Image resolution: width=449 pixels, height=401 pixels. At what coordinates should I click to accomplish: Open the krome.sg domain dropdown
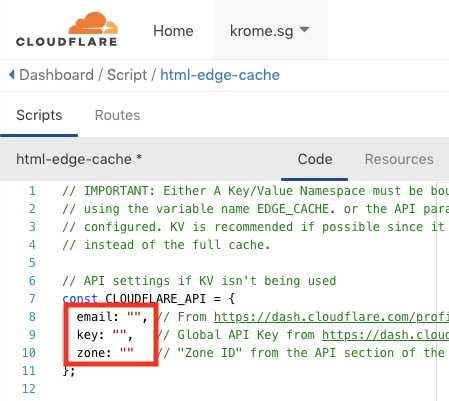pos(270,31)
